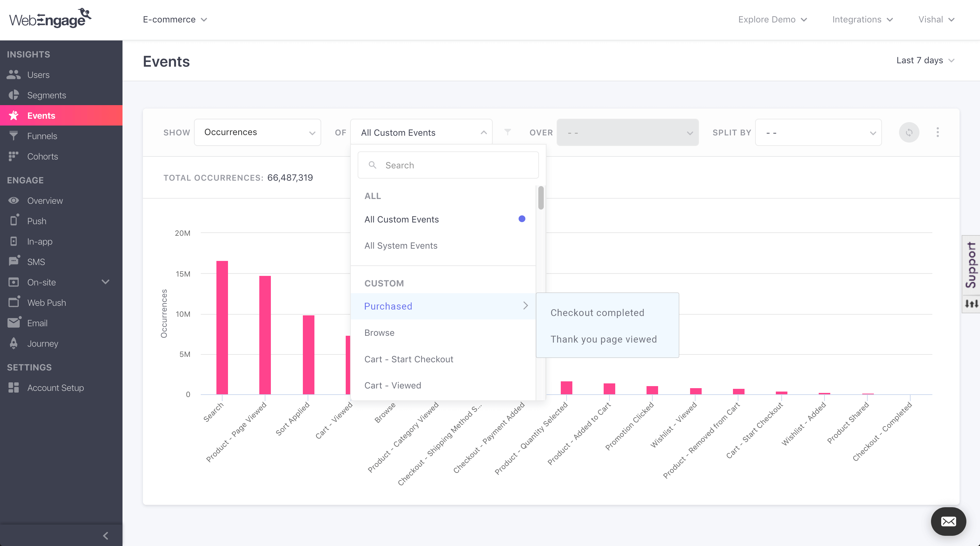Open the Split By dropdown

[818, 133]
